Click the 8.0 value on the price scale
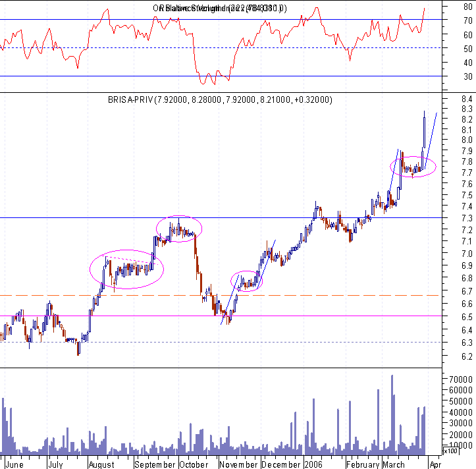The image size is (476, 469). pos(467,140)
